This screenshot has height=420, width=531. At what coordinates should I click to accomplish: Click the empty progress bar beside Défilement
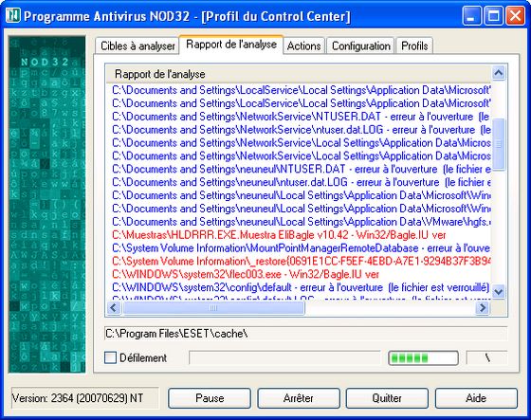point(284,357)
